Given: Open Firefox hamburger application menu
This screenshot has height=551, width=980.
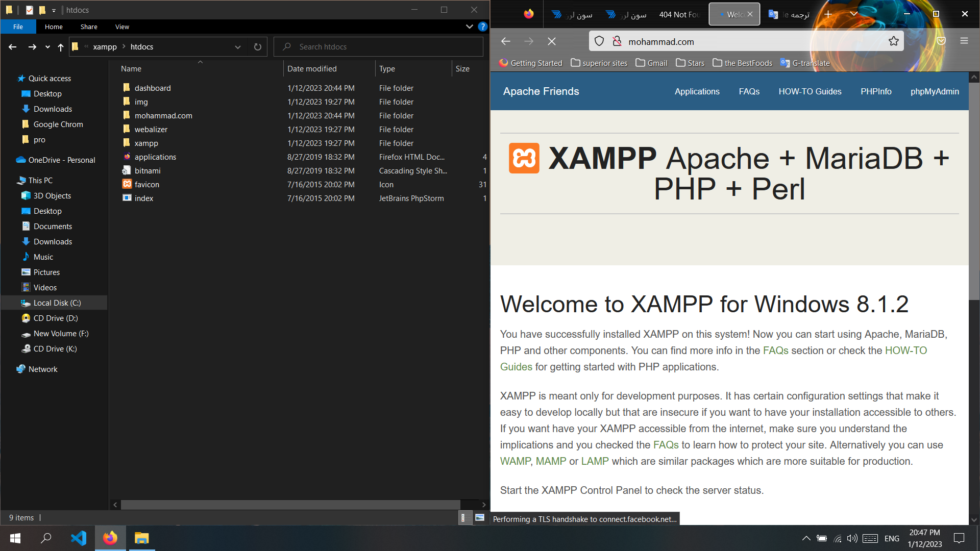Looking at the screenshot, I should pyautogui.click(x=964, y=41).
